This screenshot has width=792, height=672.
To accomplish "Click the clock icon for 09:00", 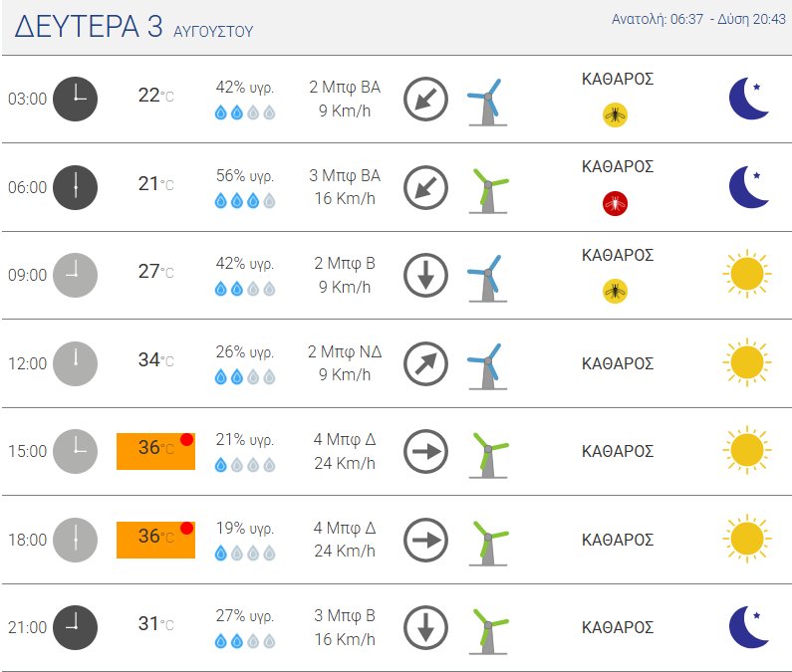I will [x=76, y=275].
